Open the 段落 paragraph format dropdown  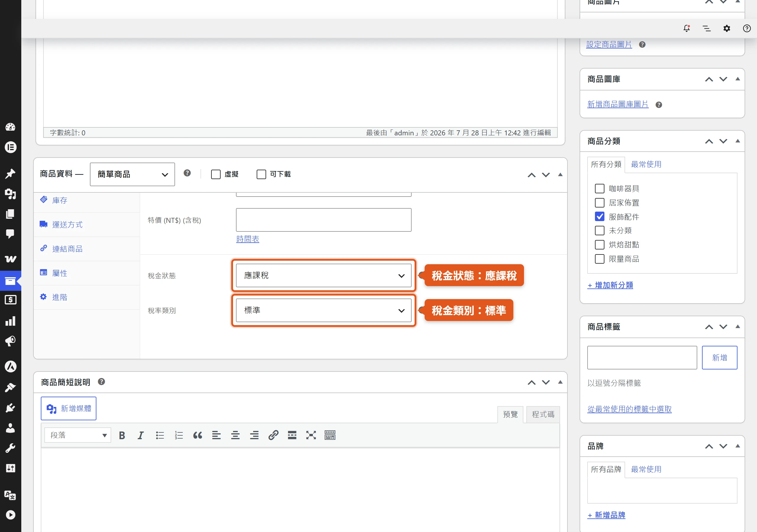pyautogui.click(x=78, y=435)
